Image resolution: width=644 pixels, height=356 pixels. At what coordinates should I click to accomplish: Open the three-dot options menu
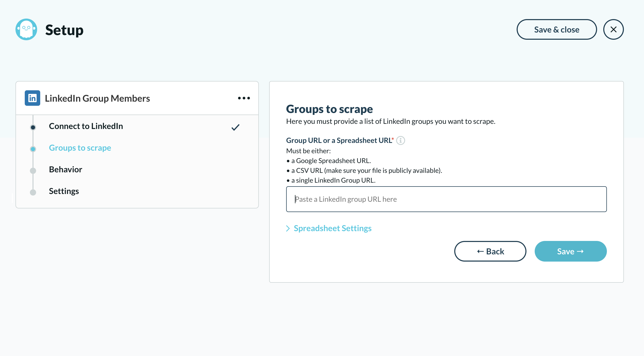tap(244, 98)
